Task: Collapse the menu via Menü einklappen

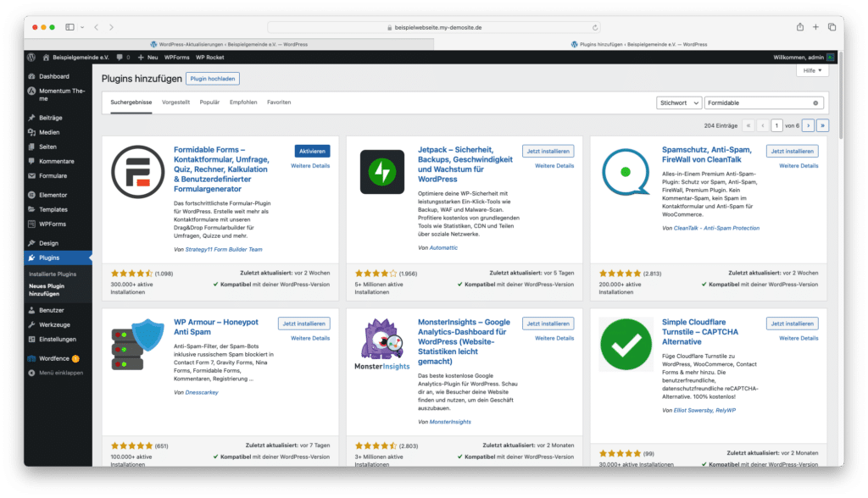Action: point(61,373)
